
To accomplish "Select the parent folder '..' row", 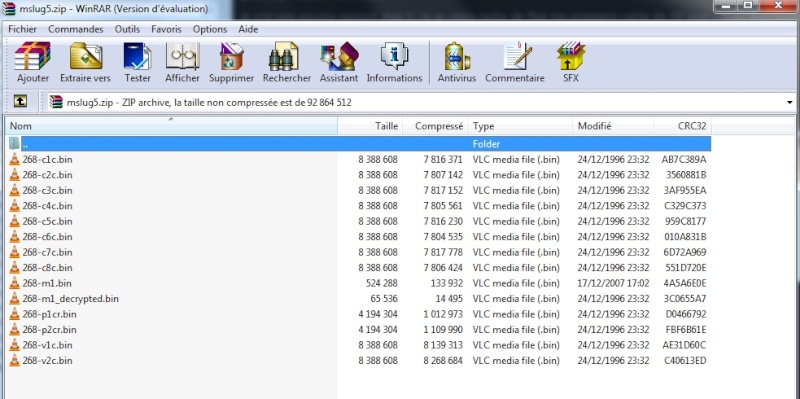I will point(359,144).
